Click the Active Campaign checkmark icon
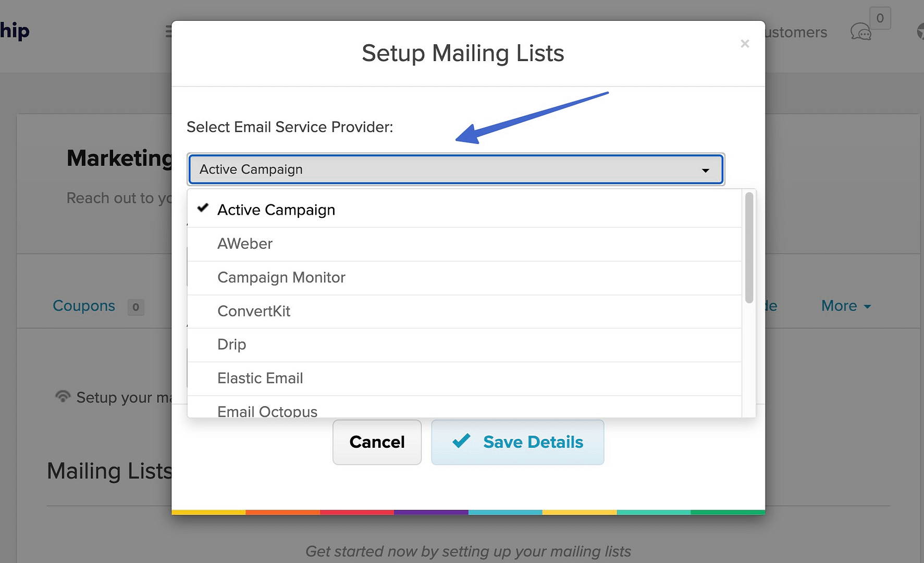Image resolution: width=924 pixels, height=563 pixels. (203, 208)
